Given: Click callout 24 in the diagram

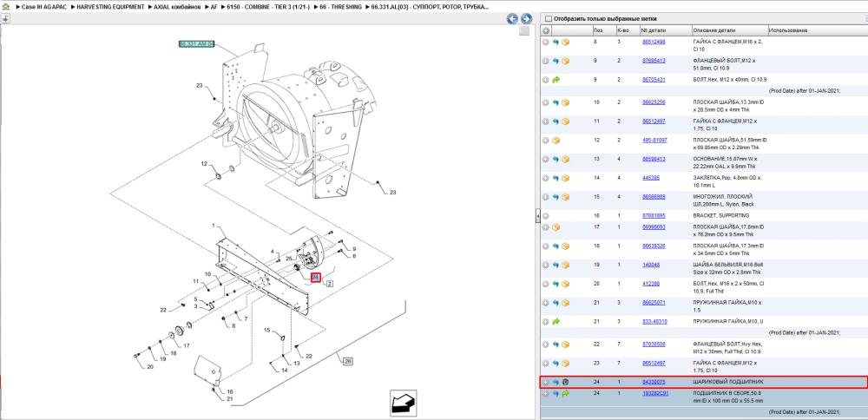Looking at the screenshot, I should point(316,277).
